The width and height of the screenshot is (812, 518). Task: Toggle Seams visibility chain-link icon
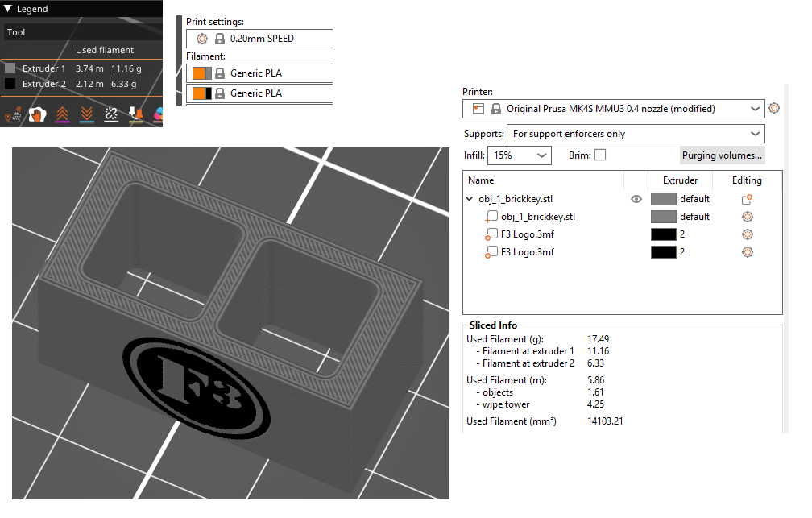tap(111, 114)
